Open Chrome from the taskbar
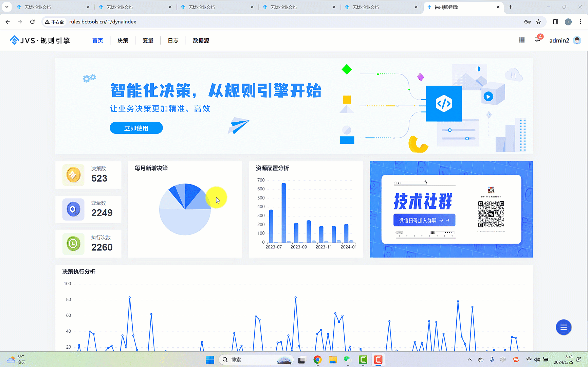Viewport: 588px width, 367px height. point(317,360)
